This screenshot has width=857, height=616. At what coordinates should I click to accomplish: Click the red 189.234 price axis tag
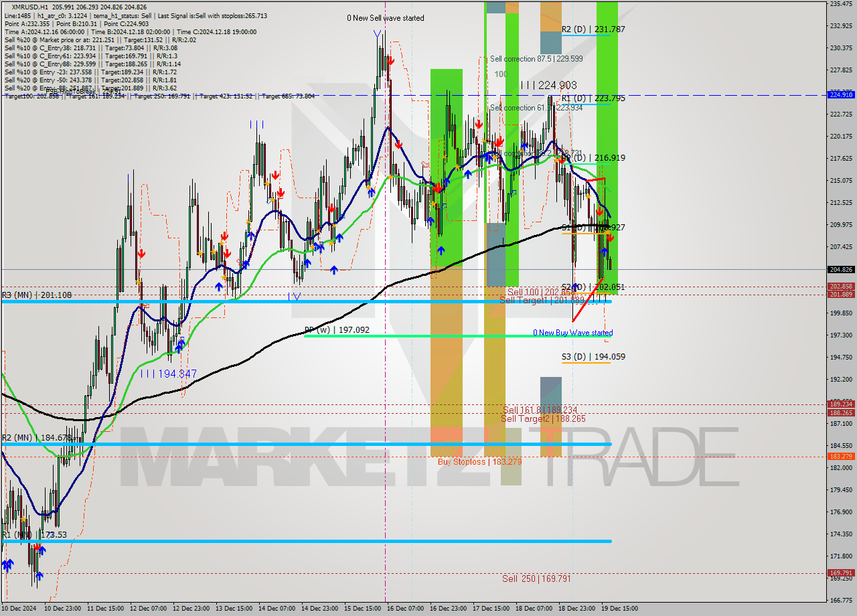click(x=841, y=404)
